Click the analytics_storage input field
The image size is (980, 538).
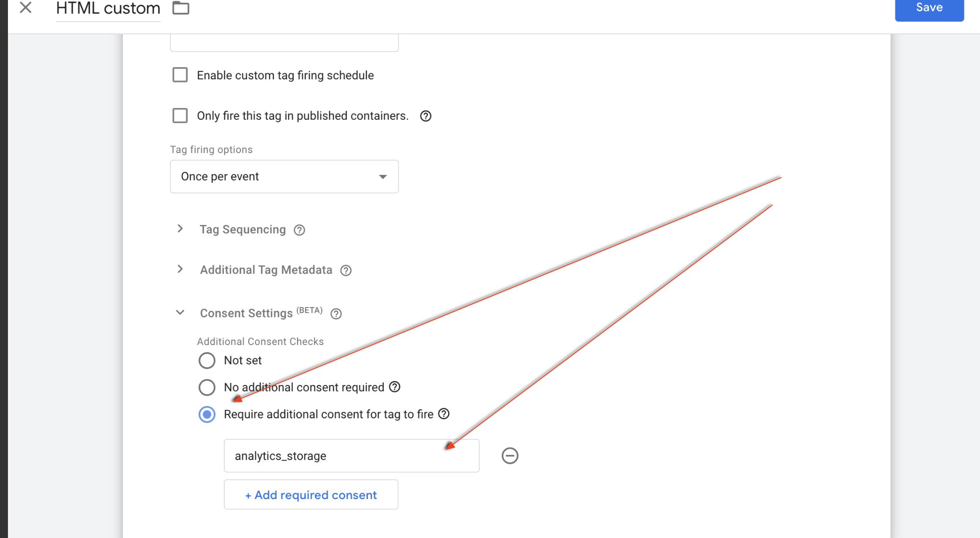[x=351, y=455]
